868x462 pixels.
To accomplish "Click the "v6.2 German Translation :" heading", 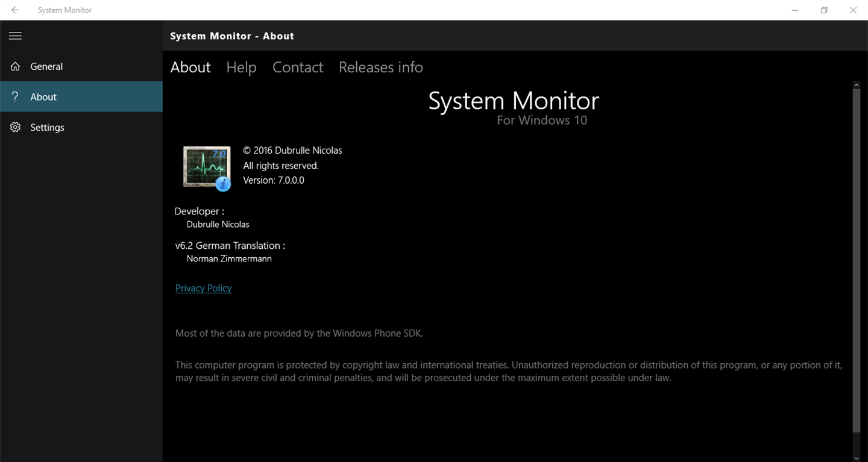I will [230, 246].
